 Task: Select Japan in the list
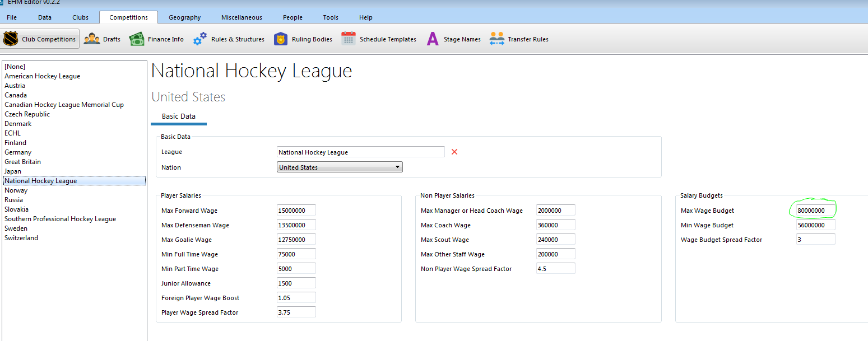[x=74, y=171]
